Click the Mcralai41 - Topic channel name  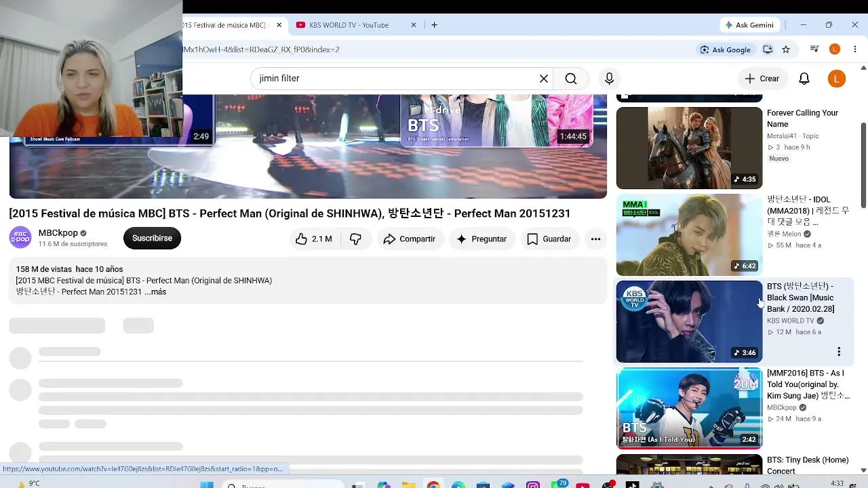pos(793,136)
